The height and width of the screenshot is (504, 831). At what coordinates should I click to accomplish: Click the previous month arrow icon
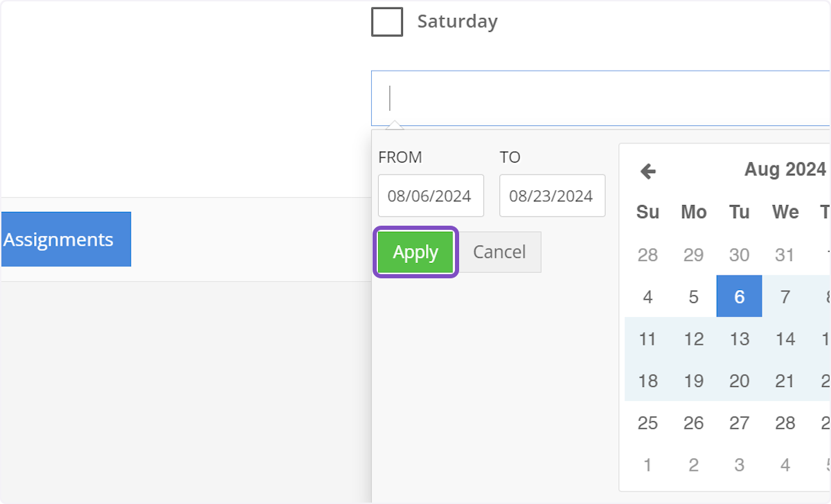click(648, 171)
